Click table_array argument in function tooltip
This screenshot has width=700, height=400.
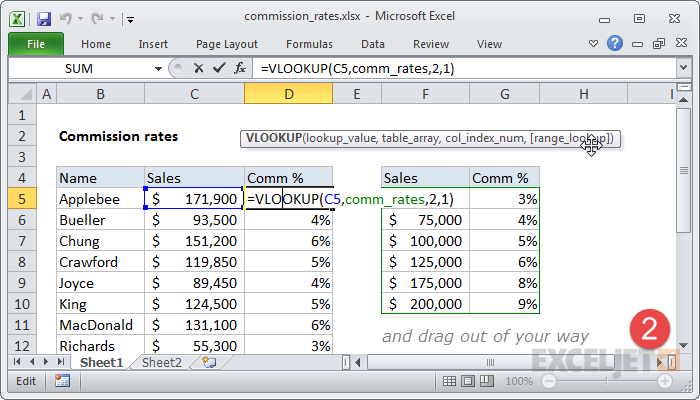410,138
